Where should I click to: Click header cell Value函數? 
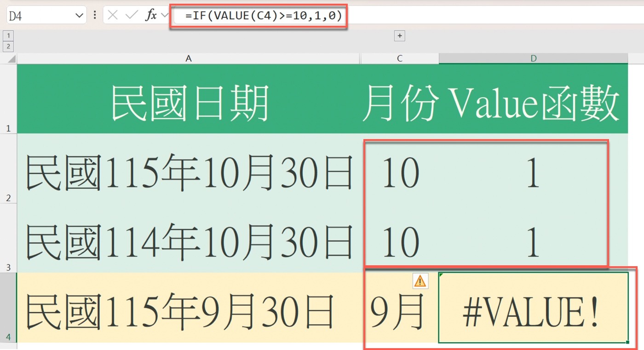534,99
